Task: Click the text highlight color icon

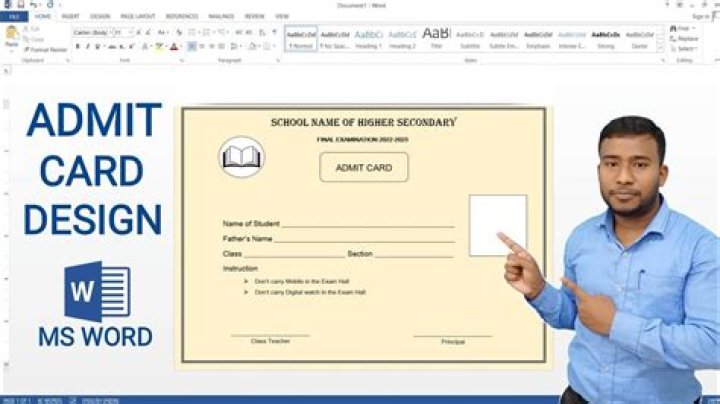Action: tap(160, 46)
